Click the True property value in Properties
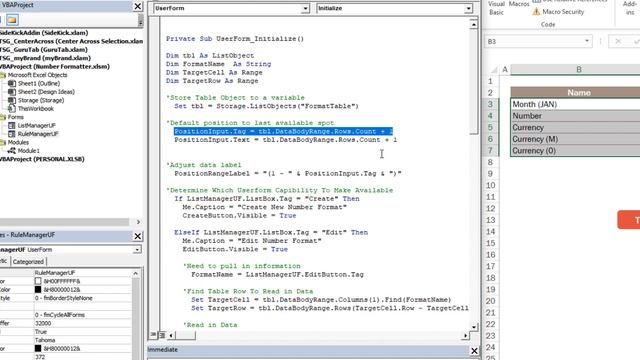This screenshot has width=640, height=360. (41, 332)
